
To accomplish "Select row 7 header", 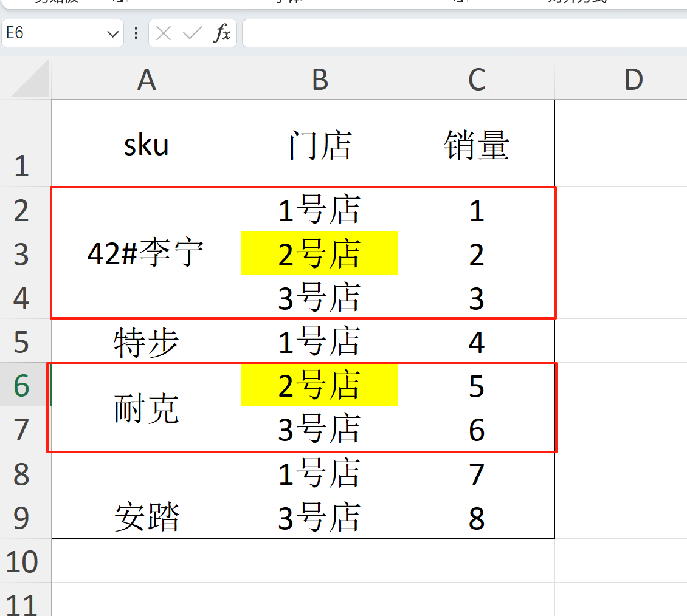I will pos(26,428).
